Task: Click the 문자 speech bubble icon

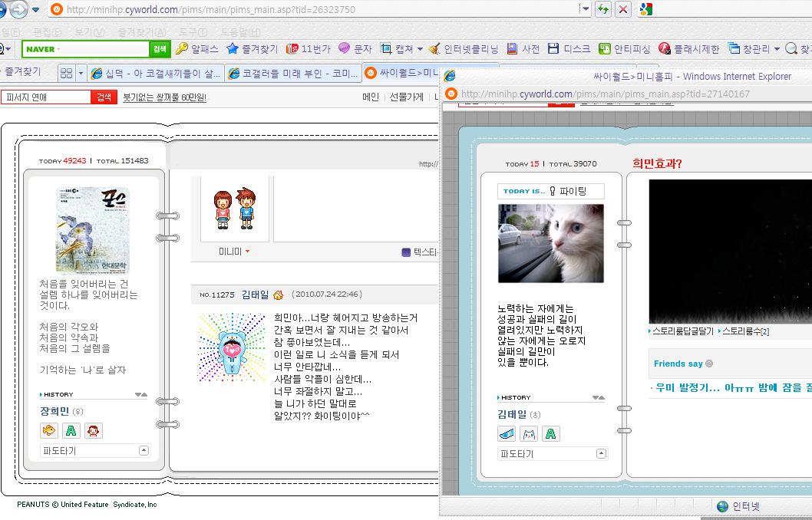Action: 344,48
